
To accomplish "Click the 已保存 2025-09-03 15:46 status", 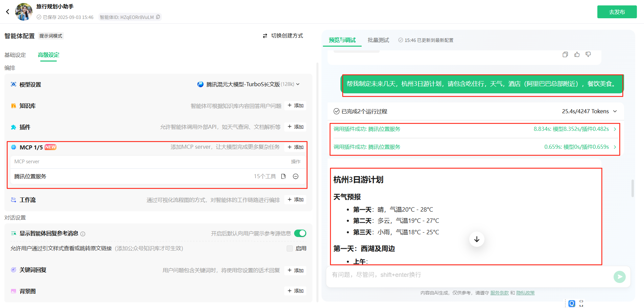I will tap(65, 17).
